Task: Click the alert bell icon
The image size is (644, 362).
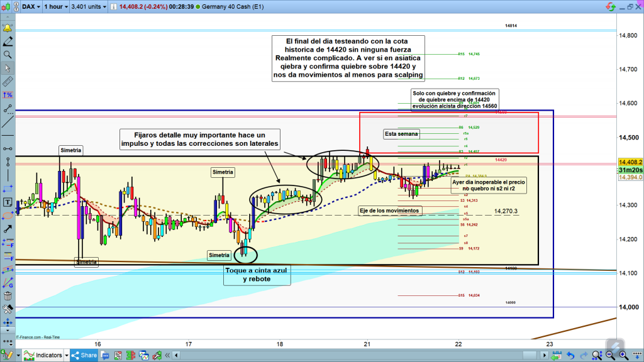Action: (x=8, y=29)
